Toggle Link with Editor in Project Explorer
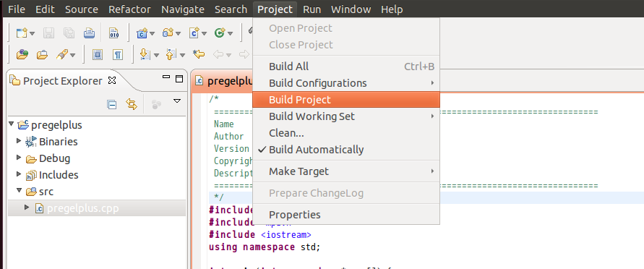Viewport: 644px width, 269px height. tap(132, 105)
